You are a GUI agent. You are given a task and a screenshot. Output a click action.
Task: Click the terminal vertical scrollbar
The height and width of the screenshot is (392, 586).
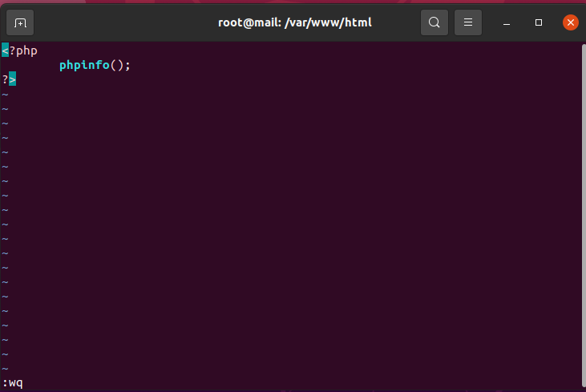coord(584,216)
